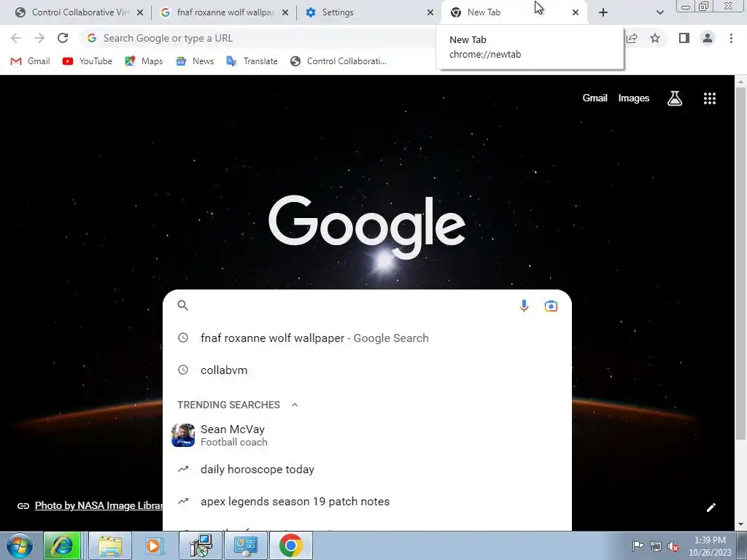Viewport: 747px width, 560px height.
Task: Launch Internet Explorer from the taskbar
Action: (x=62, y=545)
